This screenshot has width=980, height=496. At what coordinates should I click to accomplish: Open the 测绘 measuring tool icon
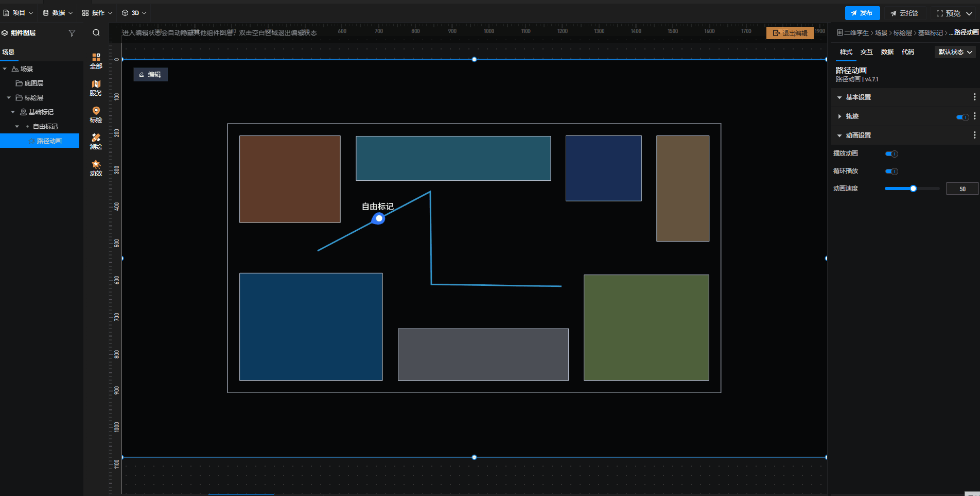pos(96,141)
